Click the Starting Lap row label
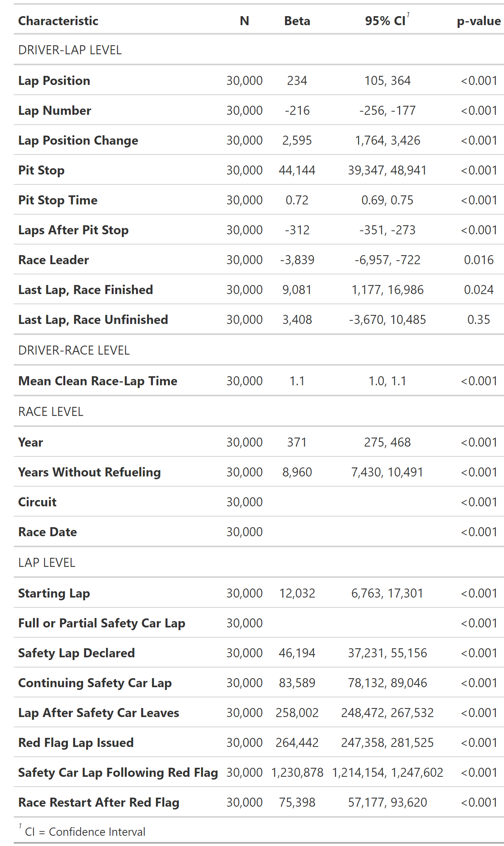504x846 pixels. [54, 593]
